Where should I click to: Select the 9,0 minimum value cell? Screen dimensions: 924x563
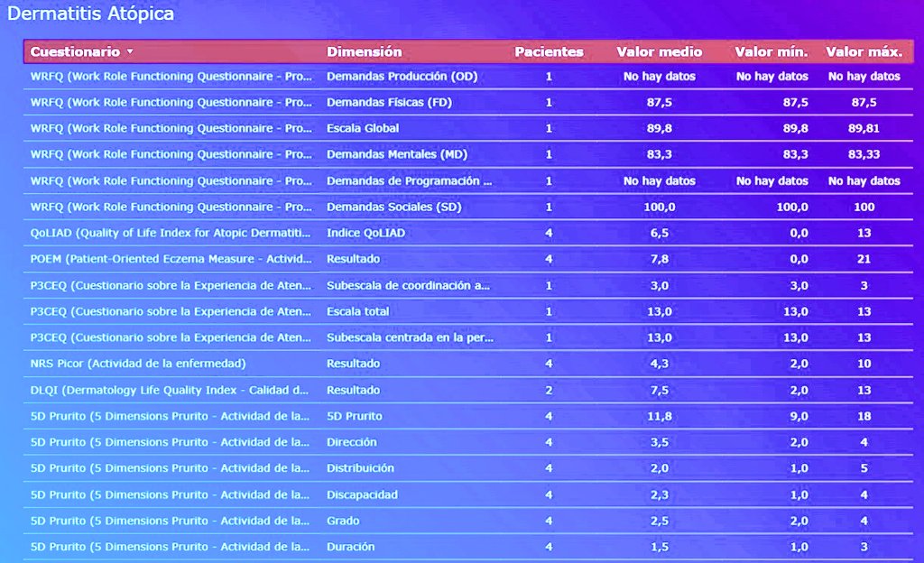pos(799,416)
